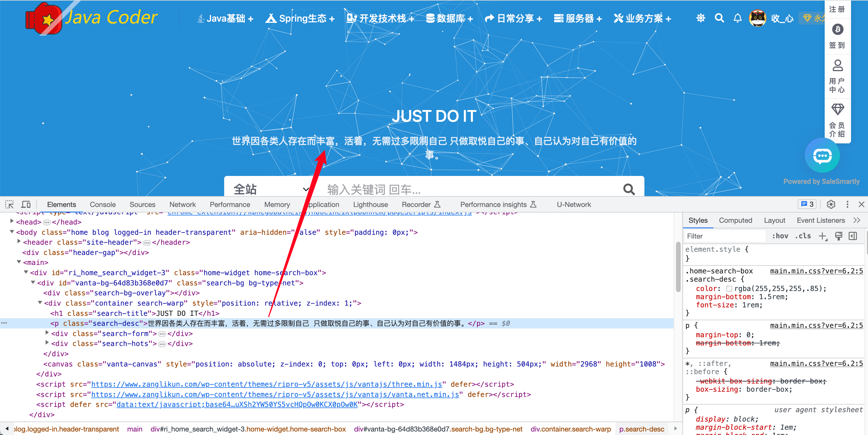The image size is (868, 435).
Task: Open the DevTools three-dot menu
Action: (847, 205)
